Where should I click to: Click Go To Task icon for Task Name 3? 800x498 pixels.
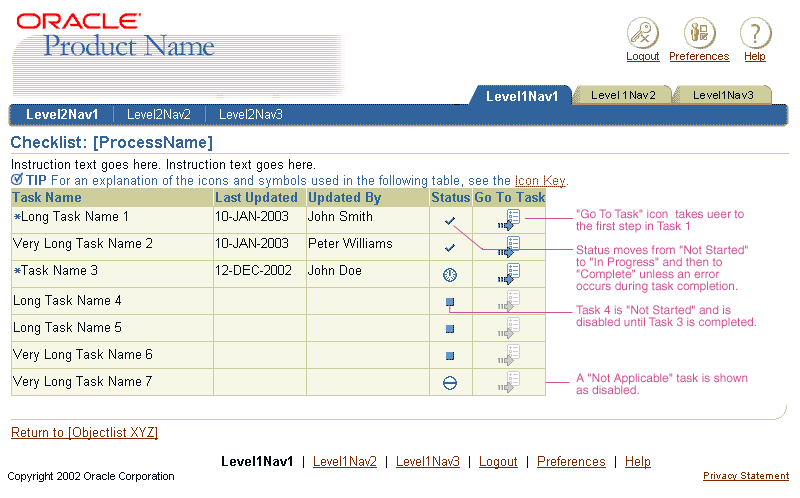pyautogui.click(x=509, y=274)
